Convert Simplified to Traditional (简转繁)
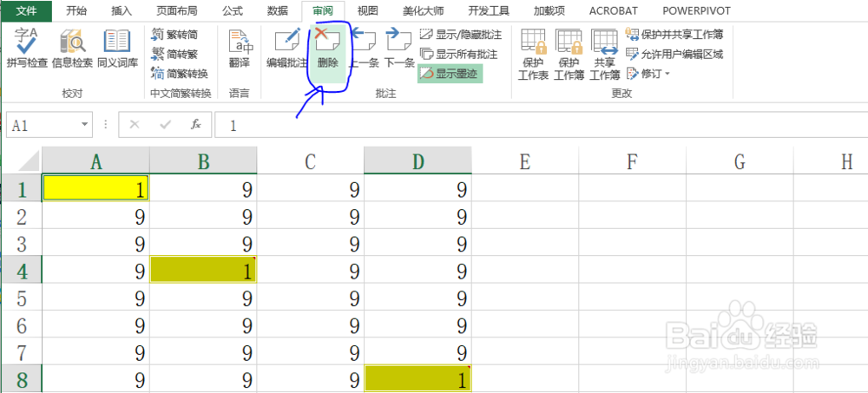 coord(174,55)
